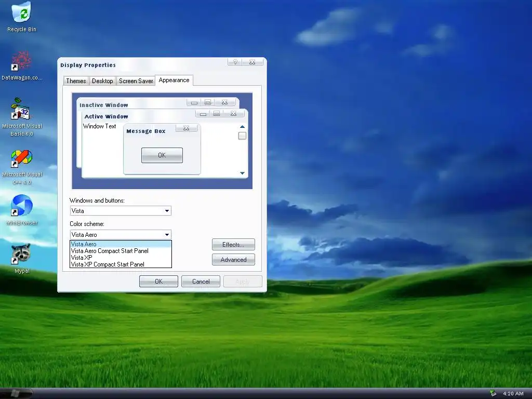Select the Mypal raccoon icon

tap(22, 259)
